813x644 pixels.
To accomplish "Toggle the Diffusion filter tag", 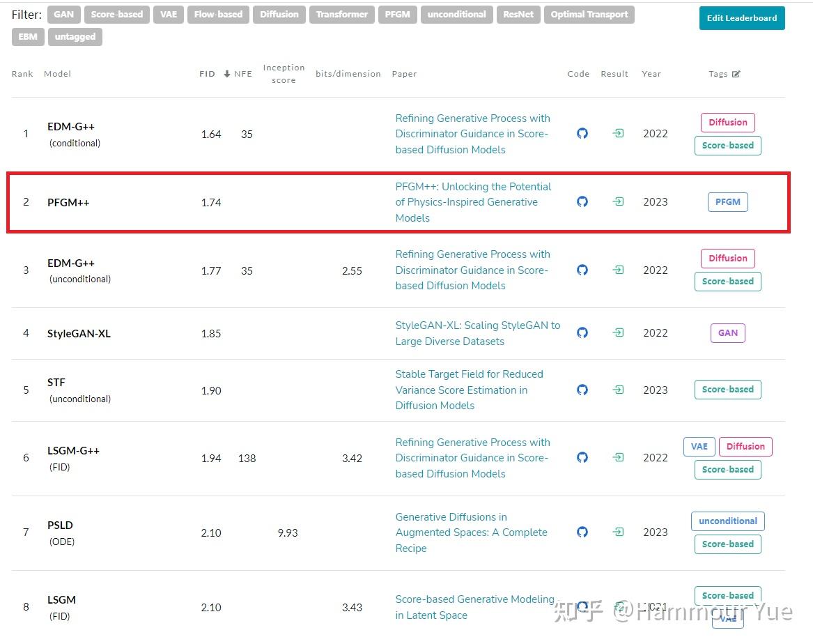I will coord(279,15).
